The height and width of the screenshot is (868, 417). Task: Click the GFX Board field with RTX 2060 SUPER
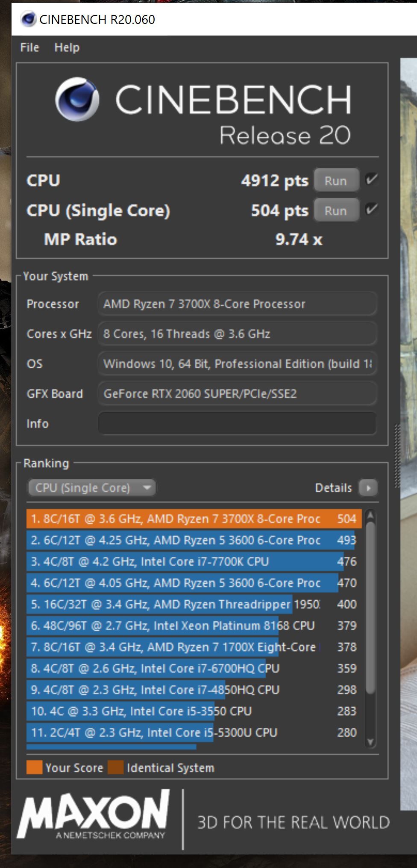coord(237,393)
